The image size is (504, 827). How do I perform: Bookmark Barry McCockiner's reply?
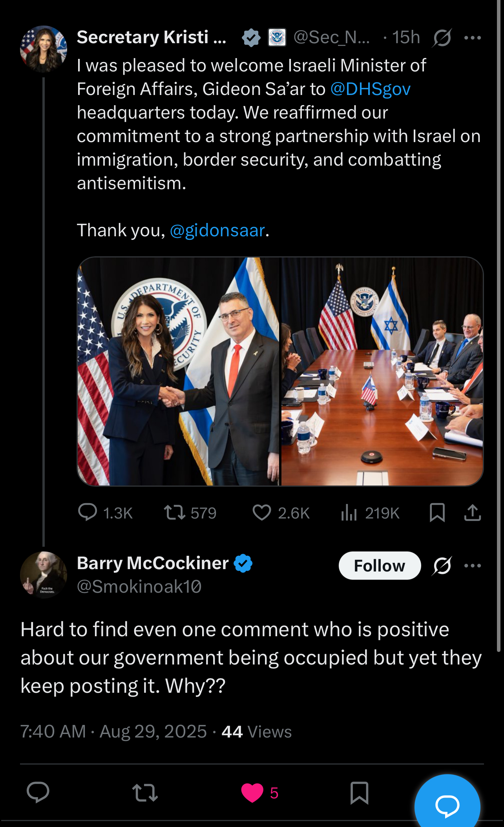(x=359, y=792)
